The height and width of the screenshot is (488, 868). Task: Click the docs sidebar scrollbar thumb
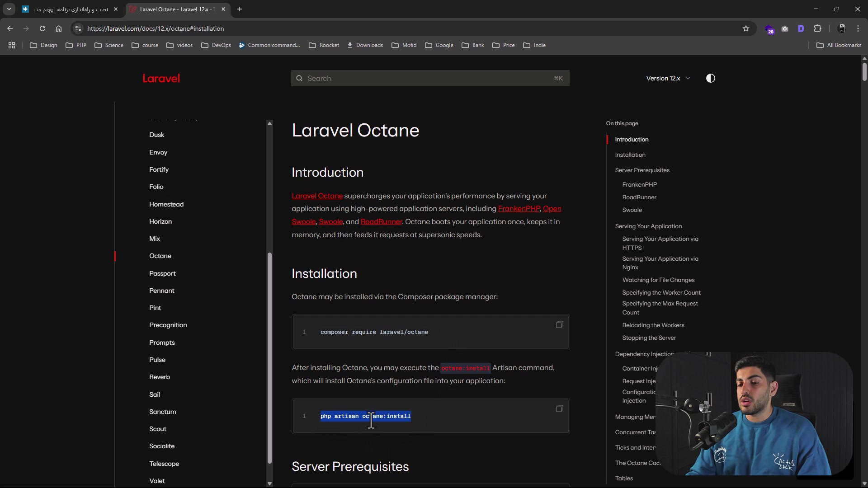pyautogui.click(x=269, y=357)
